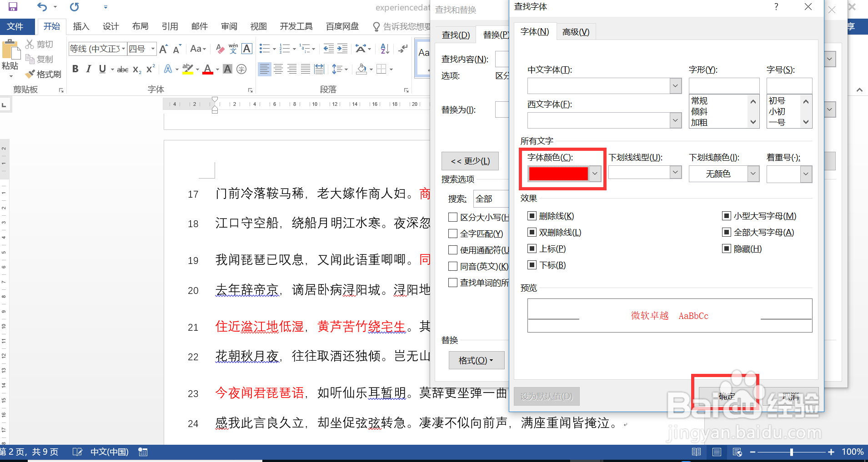Viewport: 868px width, 462px height.
Task: Click the << 更少(L) button
Action: (x=470, y=161)
